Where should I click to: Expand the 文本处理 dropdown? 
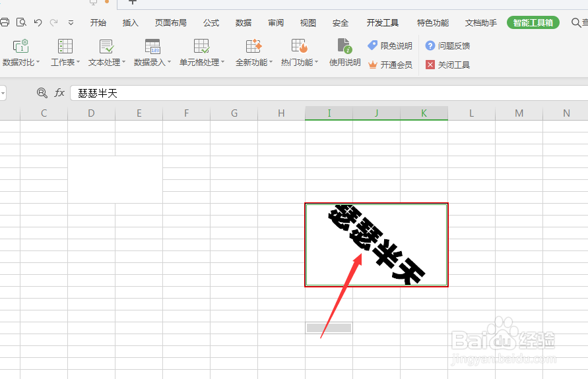[x=124, y=62]
